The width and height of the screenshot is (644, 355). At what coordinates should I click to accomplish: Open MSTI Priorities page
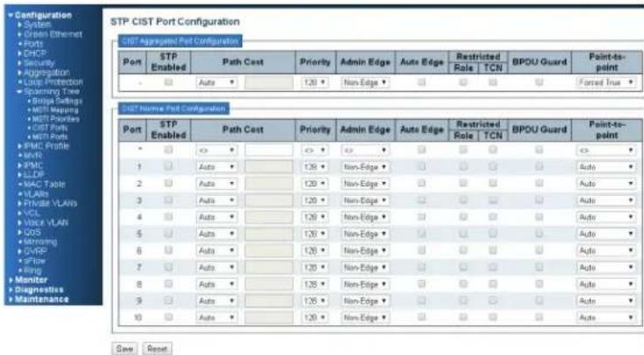click(54, 119)
